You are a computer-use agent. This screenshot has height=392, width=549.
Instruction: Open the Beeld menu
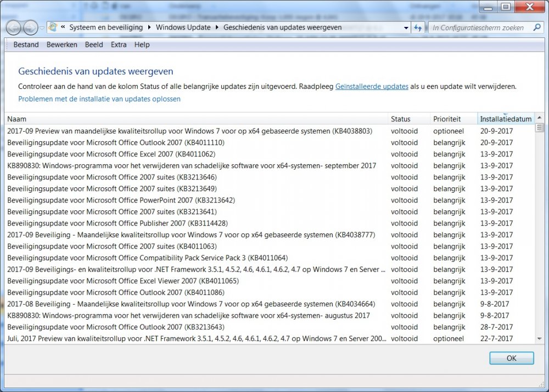94,44
